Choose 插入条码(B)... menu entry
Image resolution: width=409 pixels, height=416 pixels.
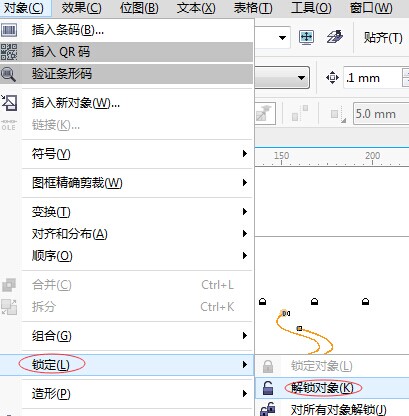tap(127, 30)
